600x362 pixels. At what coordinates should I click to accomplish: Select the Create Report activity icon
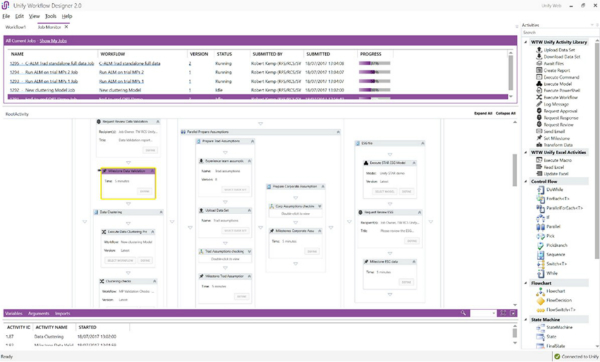539,70
